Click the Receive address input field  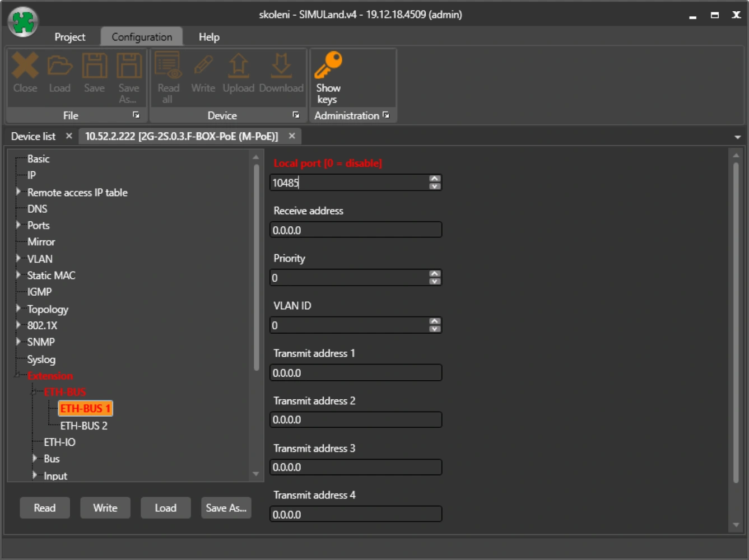pos(355,230)
